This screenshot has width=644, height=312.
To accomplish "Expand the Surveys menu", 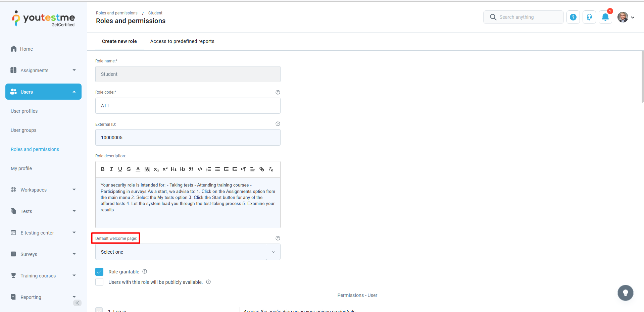I will 43,254.
